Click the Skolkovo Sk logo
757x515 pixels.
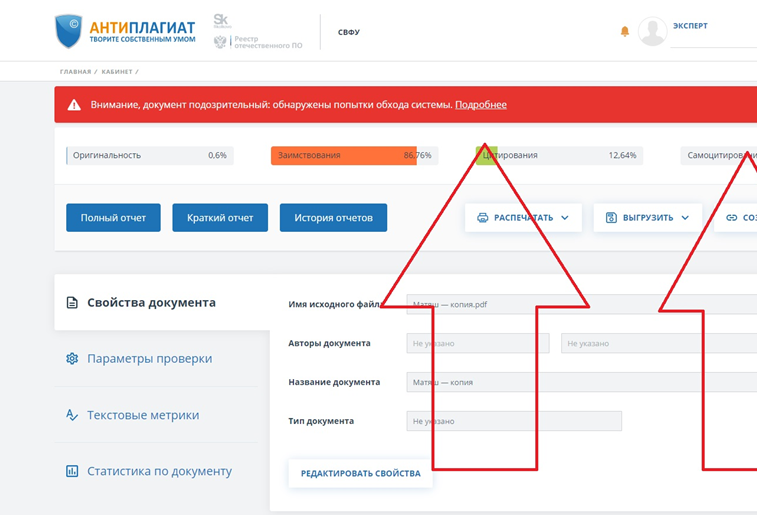coord(222,21)
